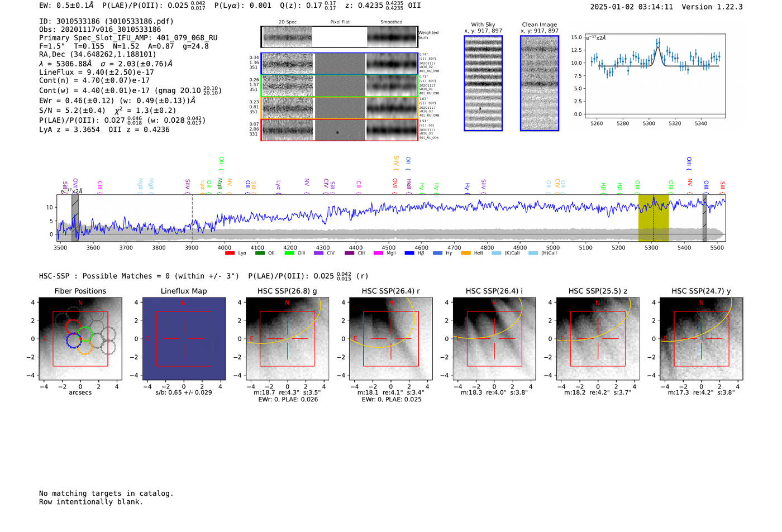Click the EWr = 0.46 line
Image resolution: width=782 pixels, height=532 pixels.
click(117, 100)
